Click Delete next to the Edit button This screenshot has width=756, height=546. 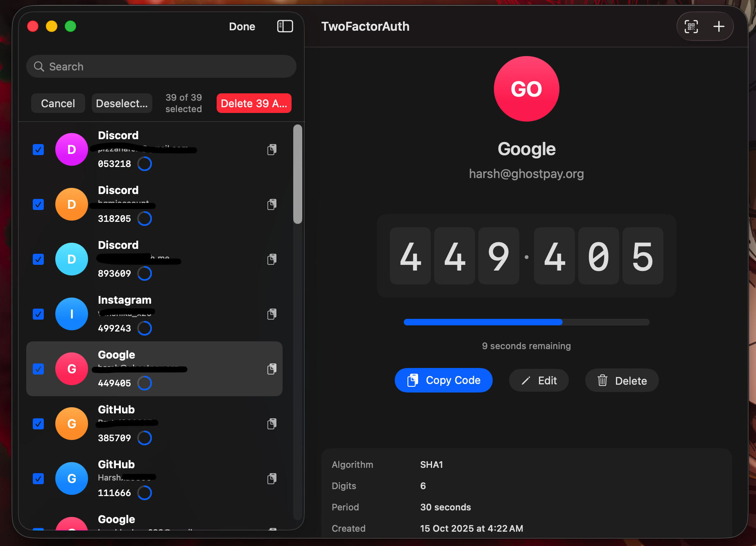pos(622,381)
